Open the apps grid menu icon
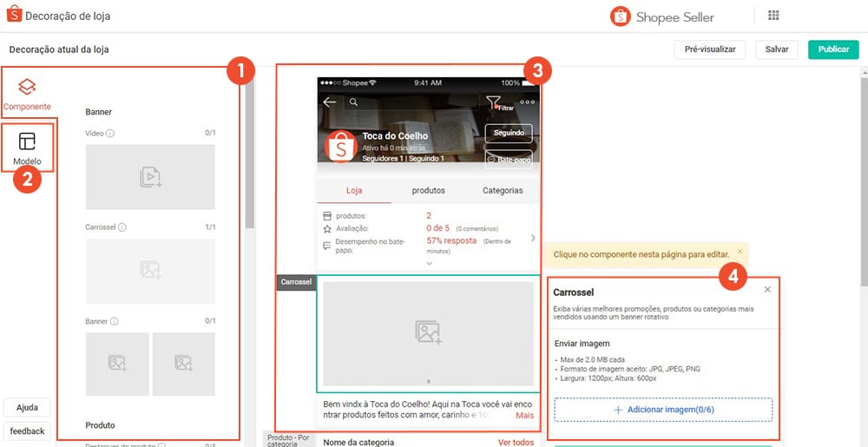The width and height of the screenshot is (868, 447). [774, 16]
